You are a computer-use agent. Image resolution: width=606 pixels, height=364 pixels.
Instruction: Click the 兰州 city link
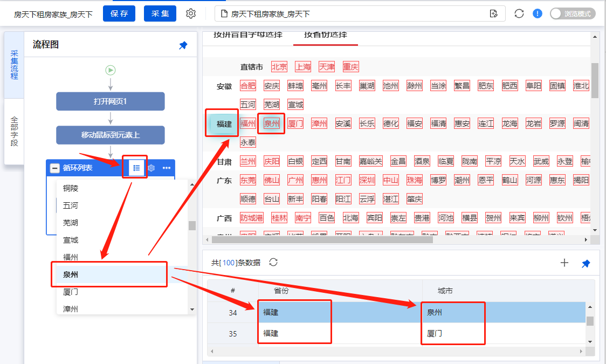247,161
